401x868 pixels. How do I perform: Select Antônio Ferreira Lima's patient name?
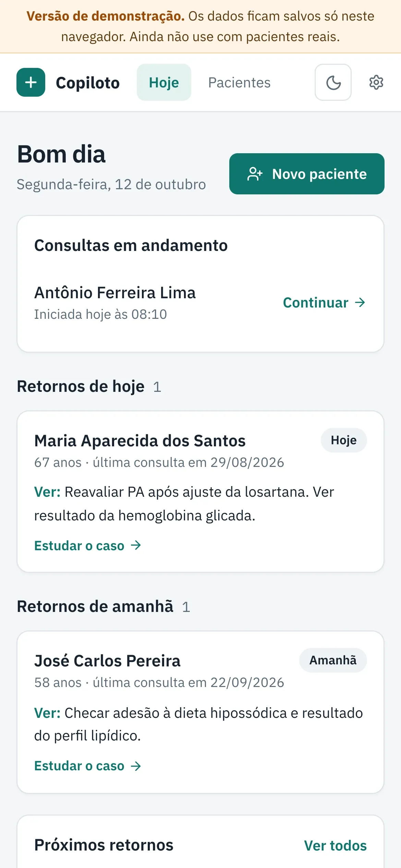115,293
